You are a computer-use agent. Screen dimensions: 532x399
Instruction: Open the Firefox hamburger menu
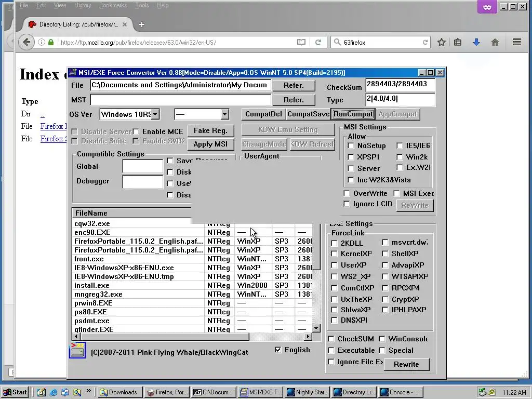coord(517,42)
